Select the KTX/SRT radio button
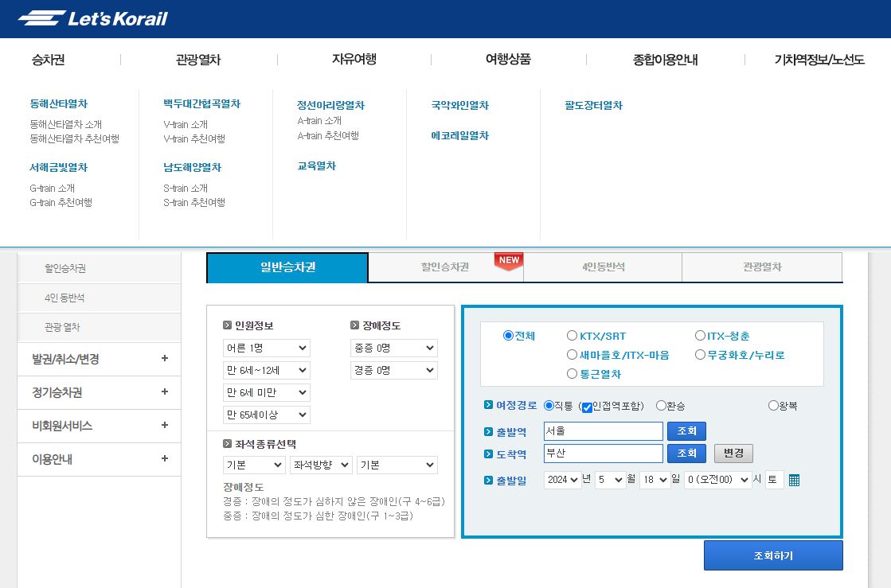Image resolution: width=891 pixels, height=588 pixels. 572,336
